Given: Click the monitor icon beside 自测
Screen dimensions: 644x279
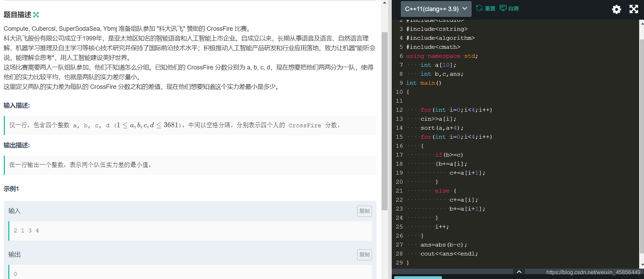Looking at the screenshot, I should (503, 8).
